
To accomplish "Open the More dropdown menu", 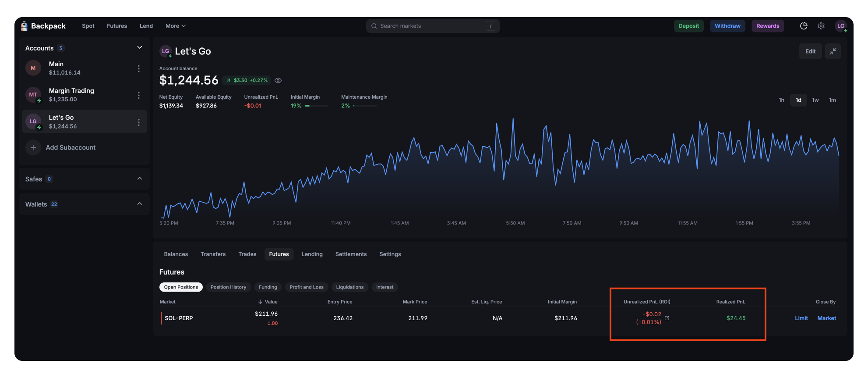I will [x=176, y=26].
